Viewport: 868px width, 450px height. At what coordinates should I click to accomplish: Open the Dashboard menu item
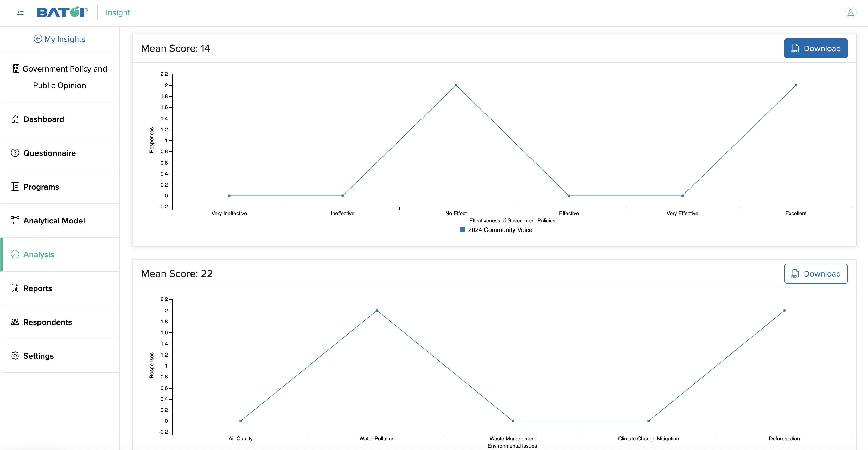tap(60, 119)
